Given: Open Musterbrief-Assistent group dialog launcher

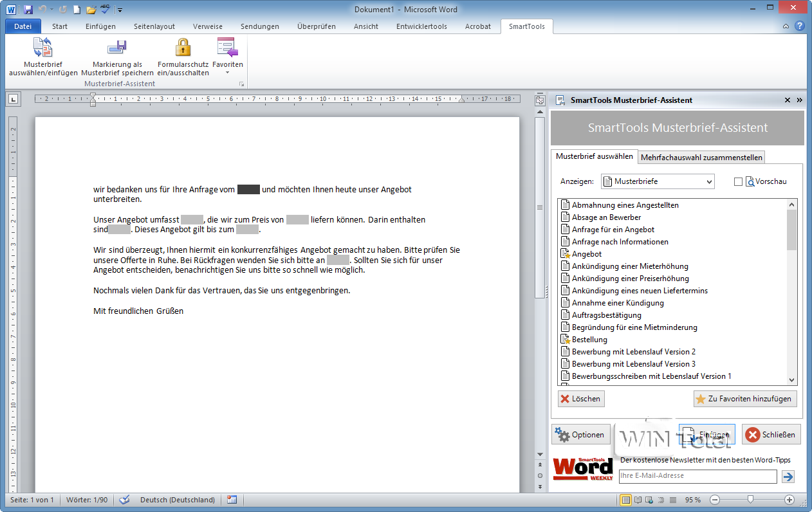Looking at the screenshot, I should (242, 84).
